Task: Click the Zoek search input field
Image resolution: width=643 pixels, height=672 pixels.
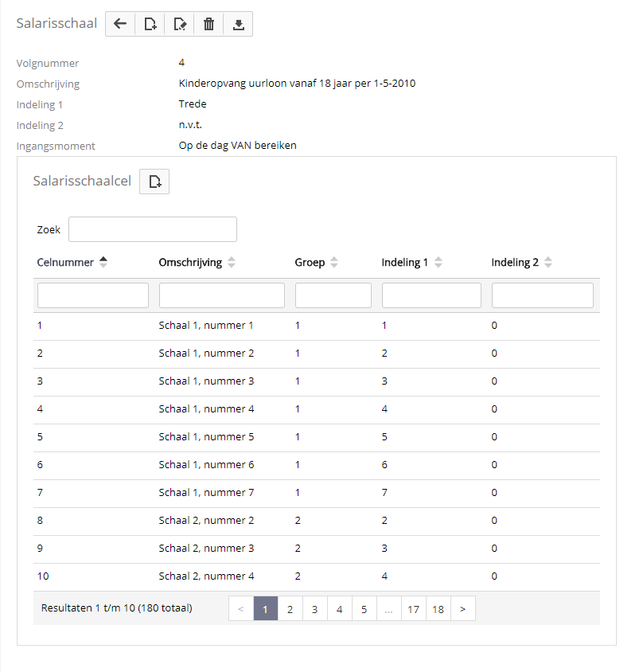Action: [x=153, y=229]
